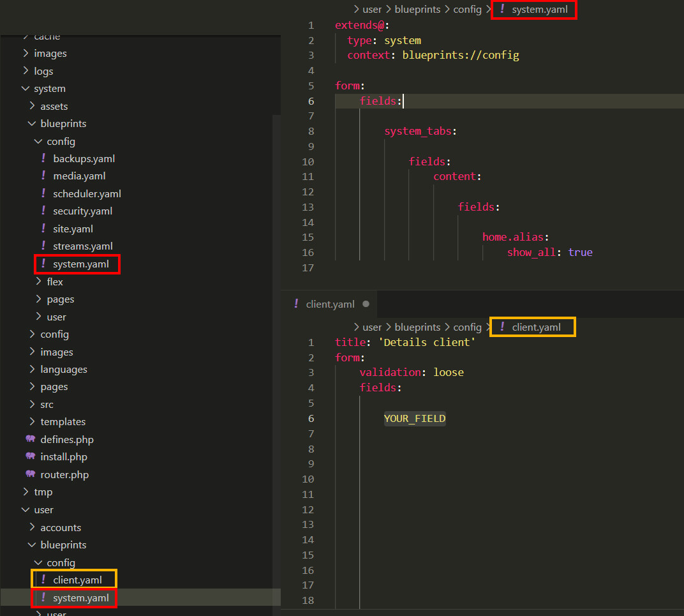The image size is (684, 616).
Task: Click blueprints in the client.yaml breadcrumb
Action: click(x=417, y=327)
